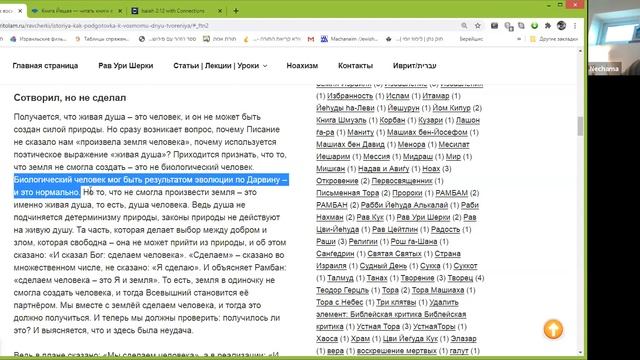
Task: Open the Chrome profile avatar
Action: point(562,25)
